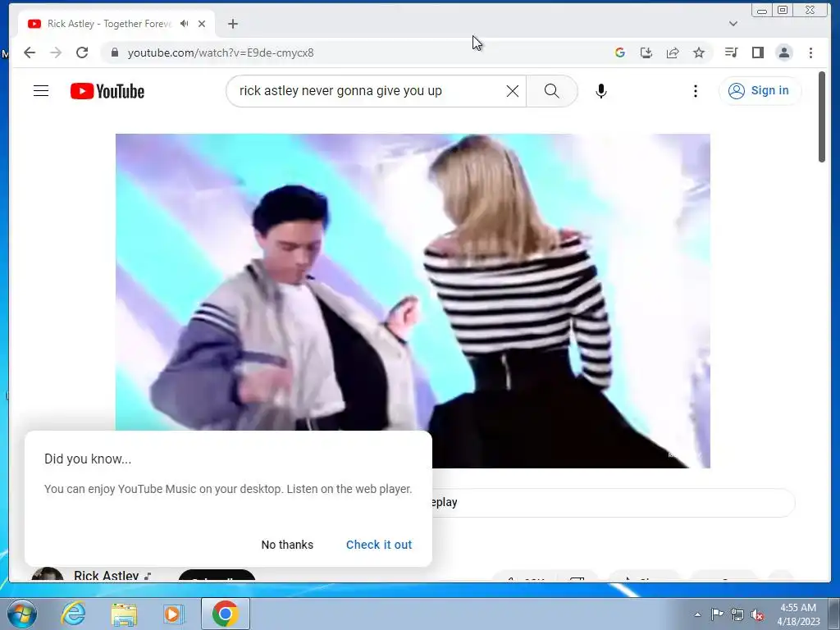Open the YouTube guide hamburger menu
The width and height of the screenshot is (840, 630).
pos(41,91)
